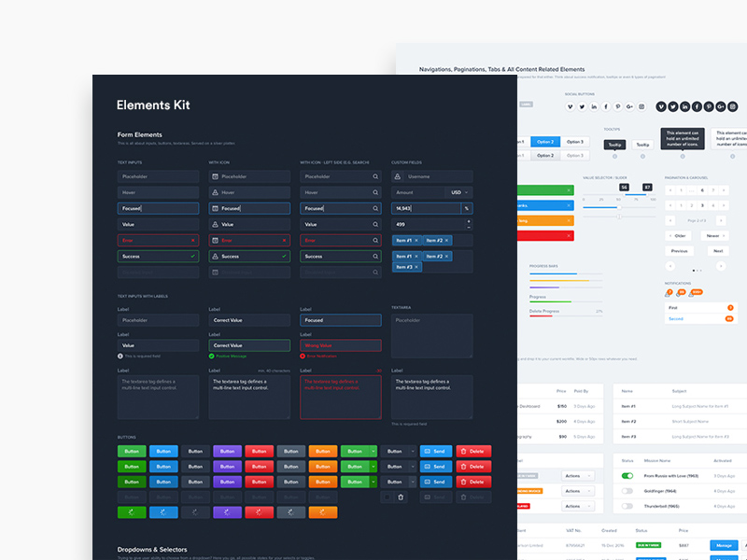Click the LinkedIn social button
Image resolution: width=747 pixels, height=560 pixels.
point(593,106)
